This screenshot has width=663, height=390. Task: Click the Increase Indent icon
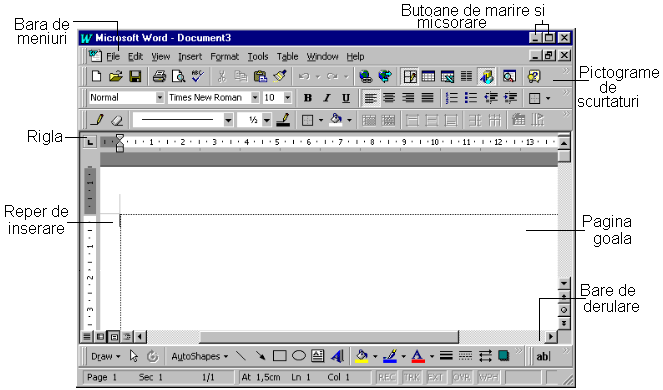point(510,98)
